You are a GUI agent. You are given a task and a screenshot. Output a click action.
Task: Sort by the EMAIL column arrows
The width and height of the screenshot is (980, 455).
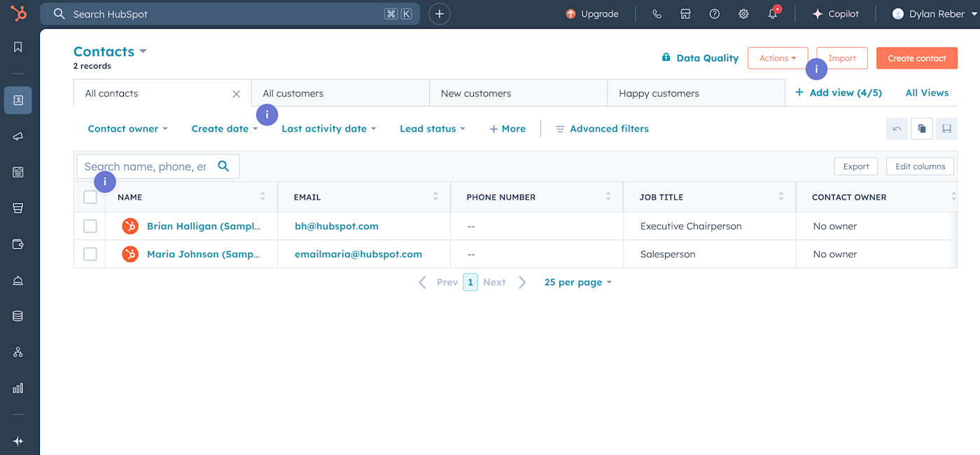(x=435, y=197)
